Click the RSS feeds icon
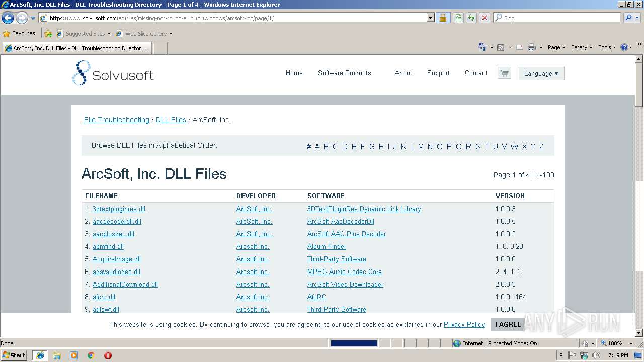This screenshot has width=644, height=362. coord(501,47)
